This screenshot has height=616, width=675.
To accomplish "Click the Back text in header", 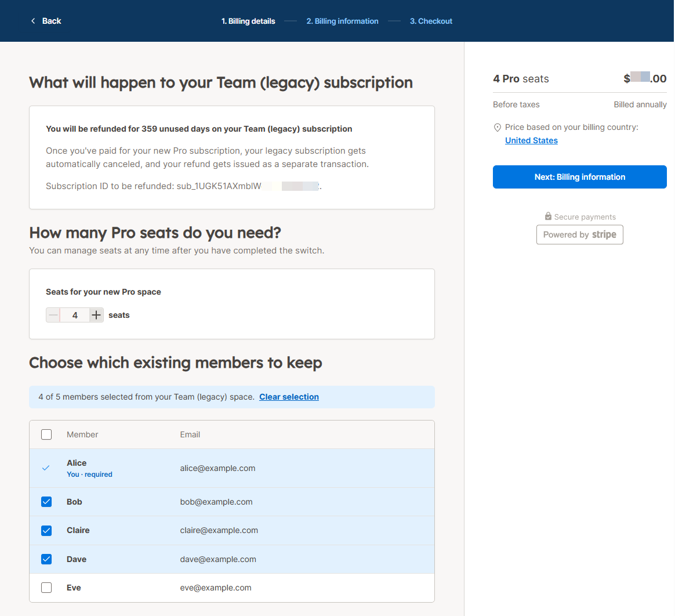I will click(x=52, y=21).
